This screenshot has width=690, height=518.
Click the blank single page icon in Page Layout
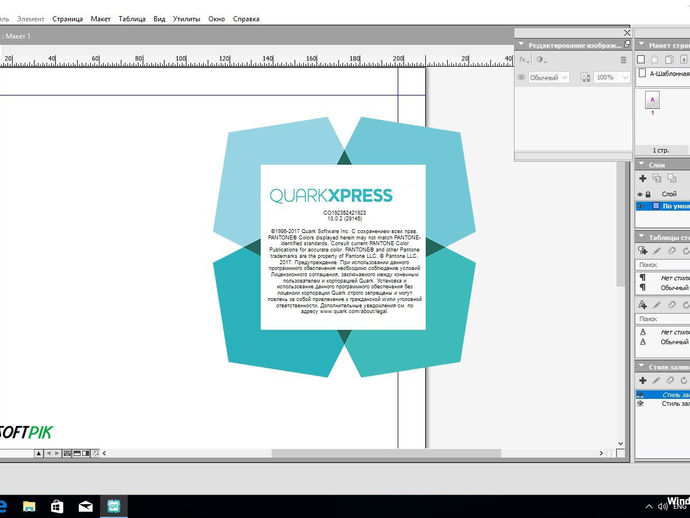[x=641, y=59]
